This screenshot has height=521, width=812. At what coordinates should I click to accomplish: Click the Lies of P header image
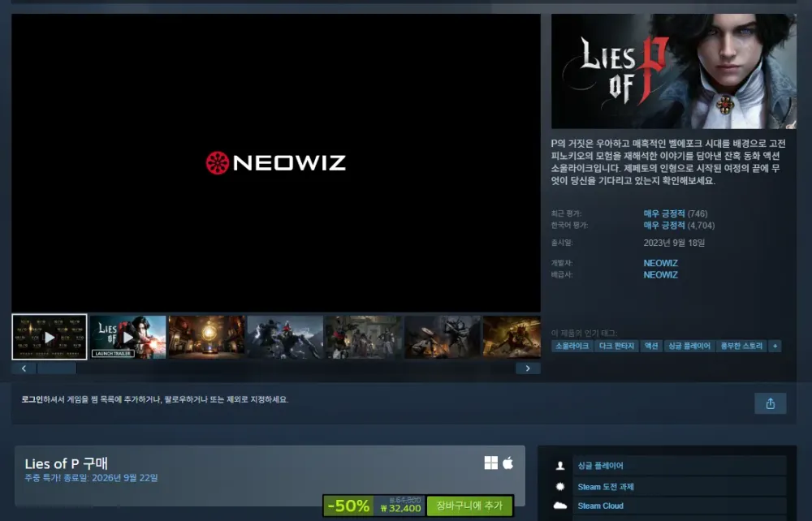(674, 71)
